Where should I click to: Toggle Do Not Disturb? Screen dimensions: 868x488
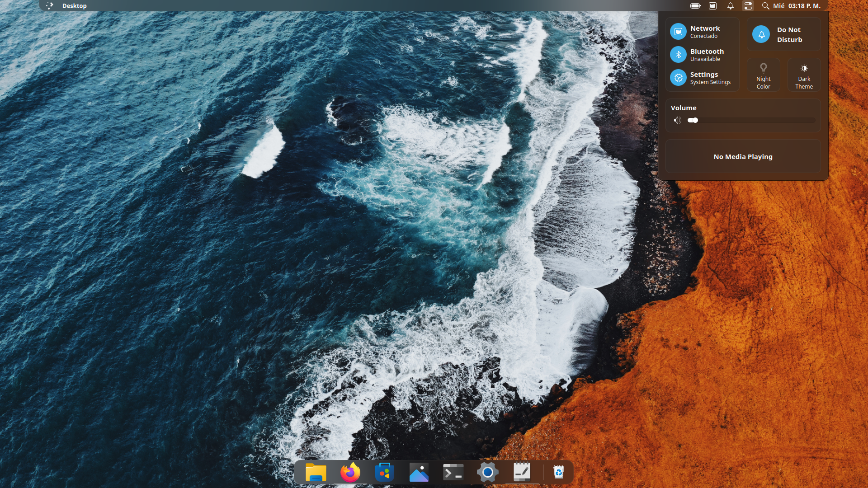[784, 34]
